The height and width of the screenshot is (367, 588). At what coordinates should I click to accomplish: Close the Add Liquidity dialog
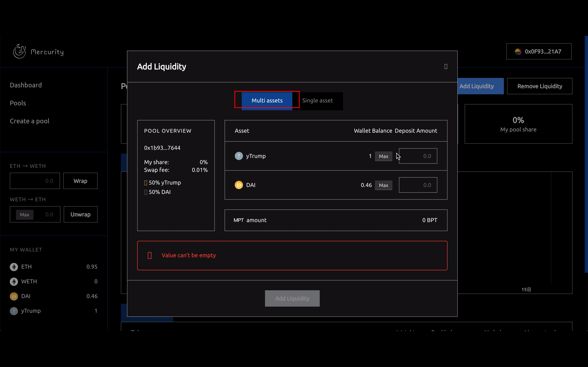[446, 66]
